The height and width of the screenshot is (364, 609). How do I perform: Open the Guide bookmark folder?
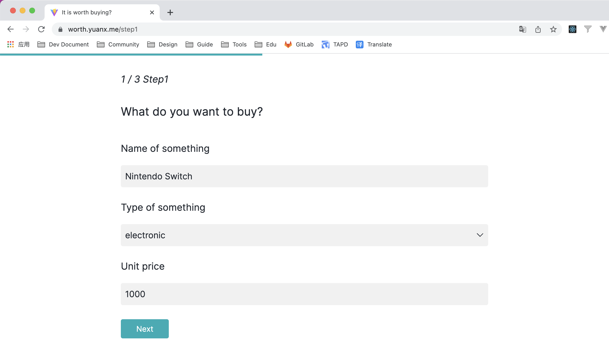(x=199, y=44)
